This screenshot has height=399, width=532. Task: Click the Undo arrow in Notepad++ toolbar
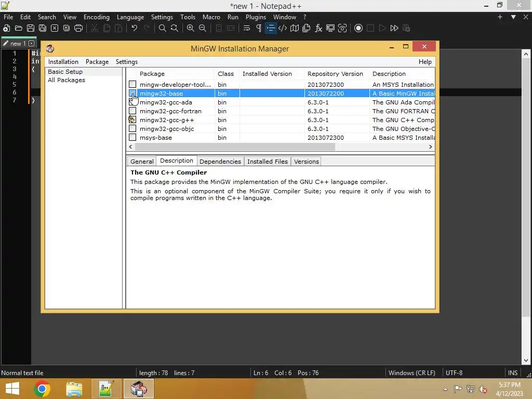point(135,28)
